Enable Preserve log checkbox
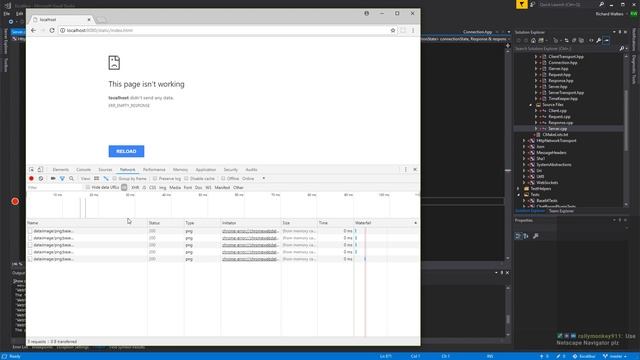This screenshot has height=360, width=640. (x=155, y=179)
